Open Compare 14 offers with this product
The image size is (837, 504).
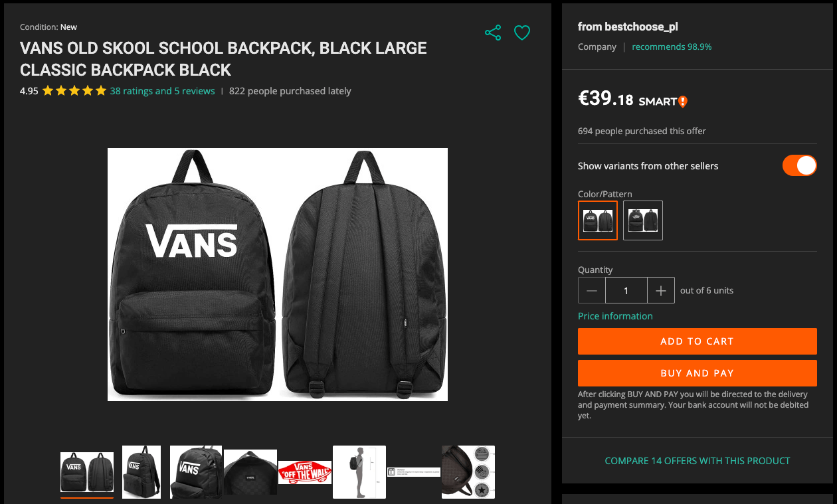pos(697,461)
